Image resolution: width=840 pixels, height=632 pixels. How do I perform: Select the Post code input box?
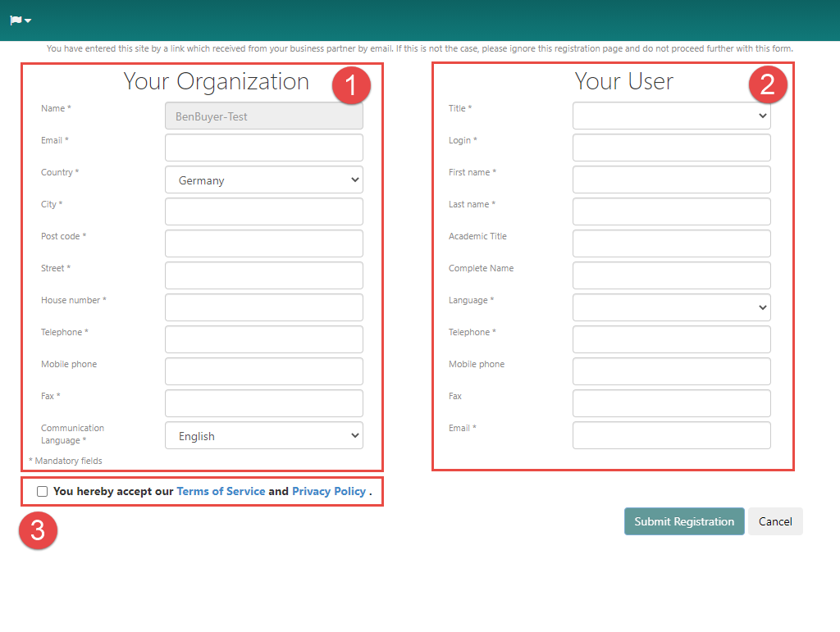[x=263, y=243]
